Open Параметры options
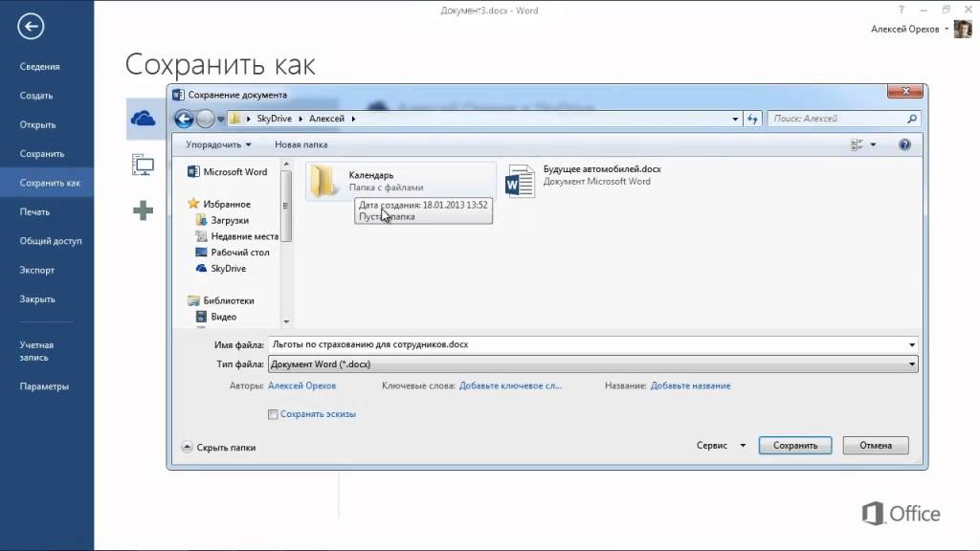This screenshot has height=551, width=980. pyautogui.click(x=47, y=386)
